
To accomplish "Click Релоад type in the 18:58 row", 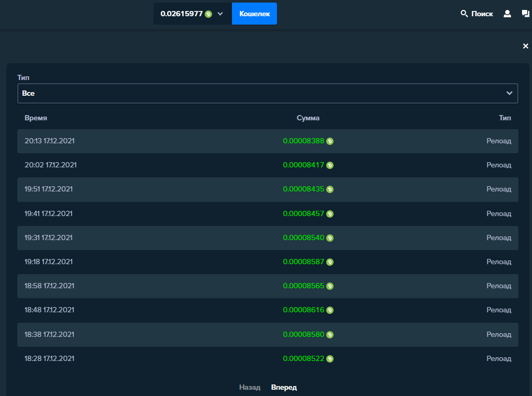I will click(x=498, y=286).
